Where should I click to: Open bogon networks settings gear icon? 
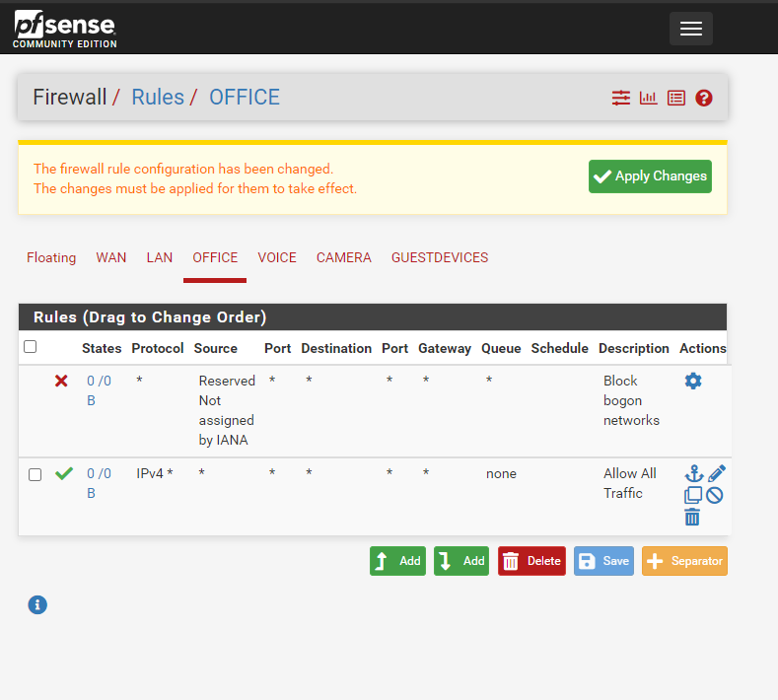(x=693, y=381)
